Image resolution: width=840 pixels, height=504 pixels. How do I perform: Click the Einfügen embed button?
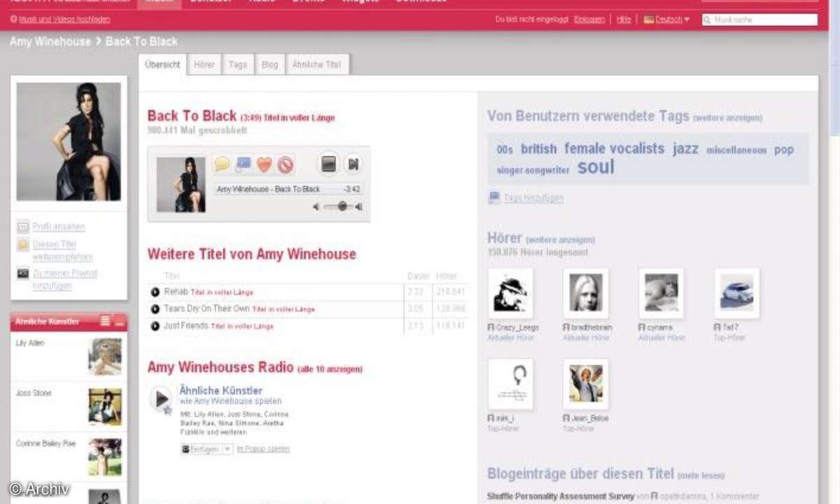202,449
